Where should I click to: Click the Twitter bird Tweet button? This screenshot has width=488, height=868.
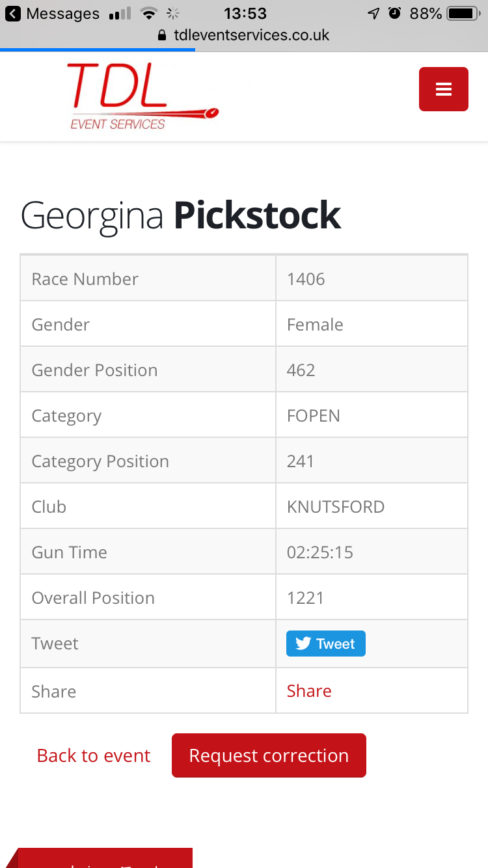click(x=325, y=644)
